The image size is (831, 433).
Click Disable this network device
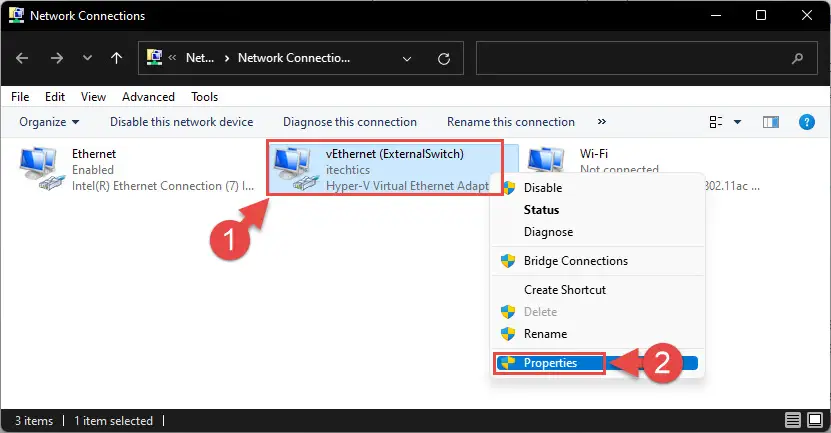point(181,122)
